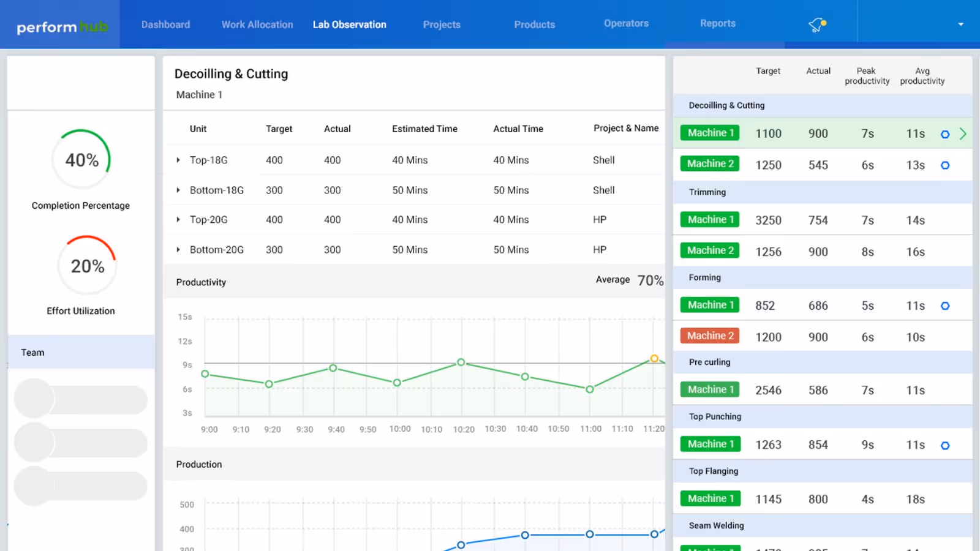Click the Project & Name column header
This screenshot has height=551, width=980.
coord(626,128)
